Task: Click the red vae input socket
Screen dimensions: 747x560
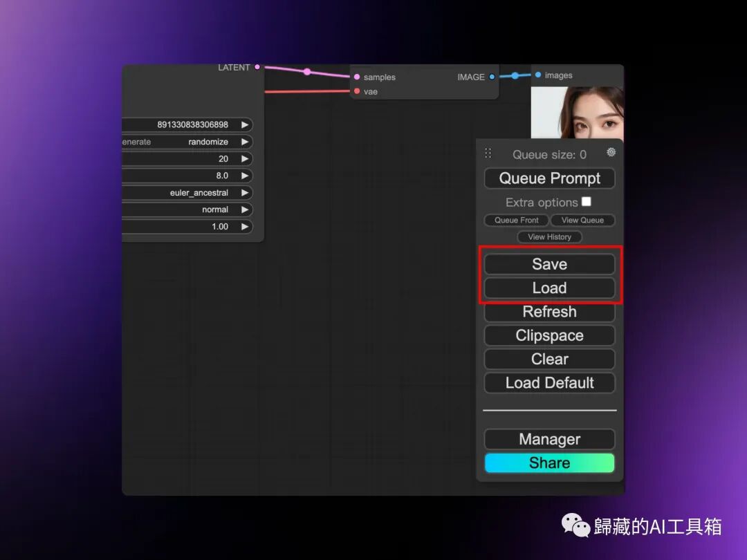Action: [357, 91]
